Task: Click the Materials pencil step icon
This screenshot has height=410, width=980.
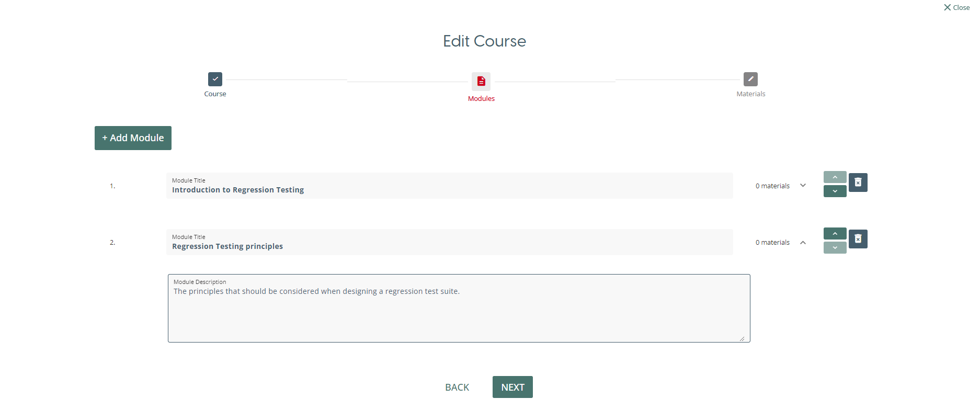Action: [750, 79]
